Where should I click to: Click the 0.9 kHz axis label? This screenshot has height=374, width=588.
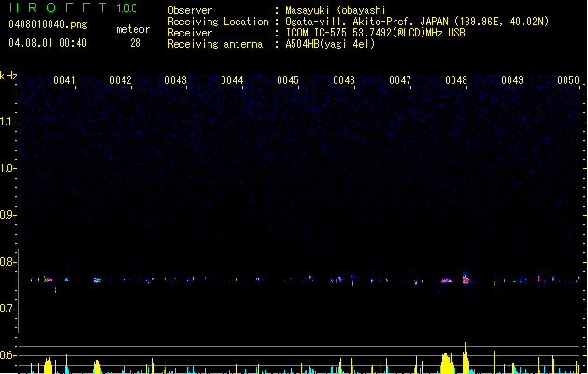pos(7,214)
